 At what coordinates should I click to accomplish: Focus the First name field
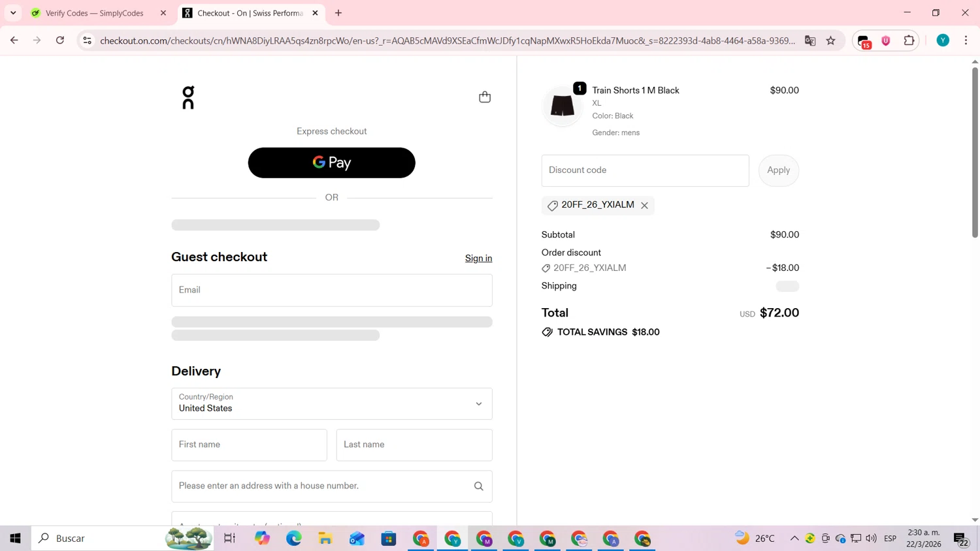[249, 445]
